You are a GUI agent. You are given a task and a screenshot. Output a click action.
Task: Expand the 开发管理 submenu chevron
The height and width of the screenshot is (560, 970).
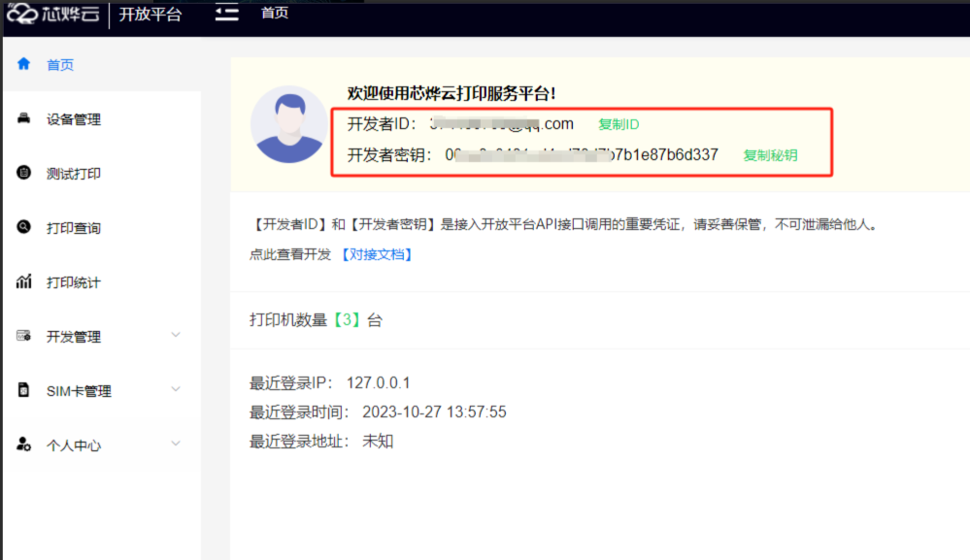176,335
